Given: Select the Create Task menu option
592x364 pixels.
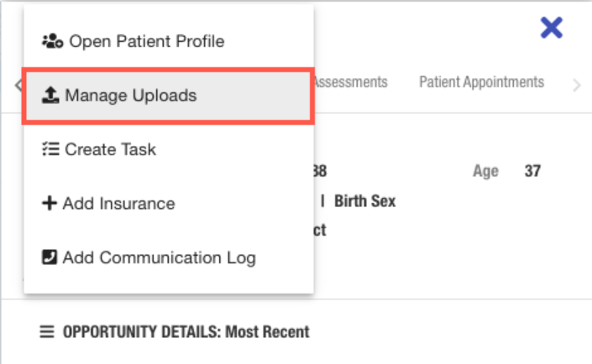Looking at the screenshot, I should pos(110,150).
